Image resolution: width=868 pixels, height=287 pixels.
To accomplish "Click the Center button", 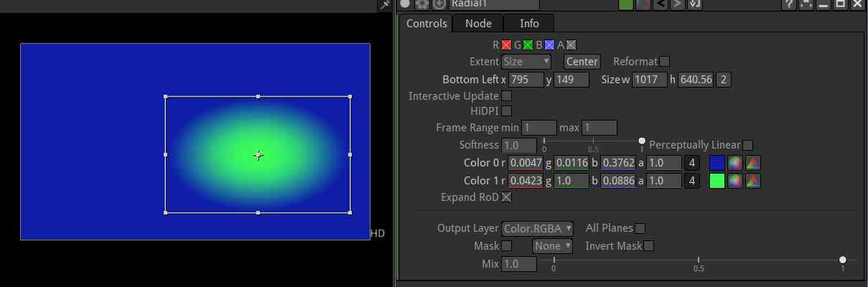I will pos(582,62).
